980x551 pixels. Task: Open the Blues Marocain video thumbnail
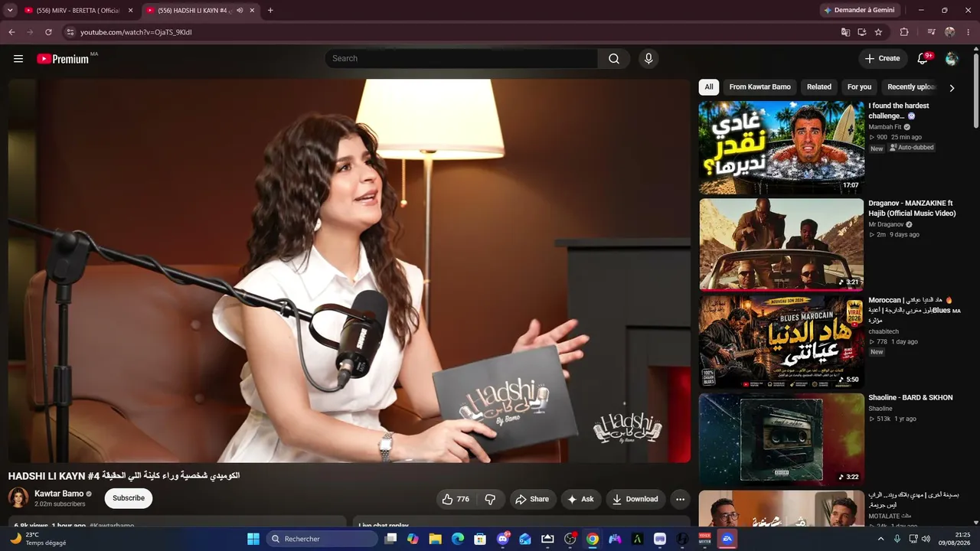782,342
